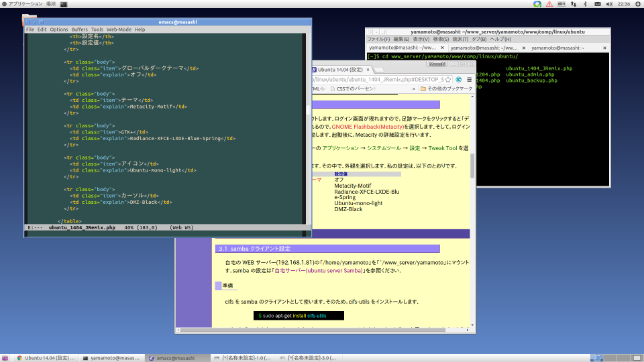Open 自宅サーバー(ubuntu server Samba) link

pyautogui.click(x=318, y=270)
